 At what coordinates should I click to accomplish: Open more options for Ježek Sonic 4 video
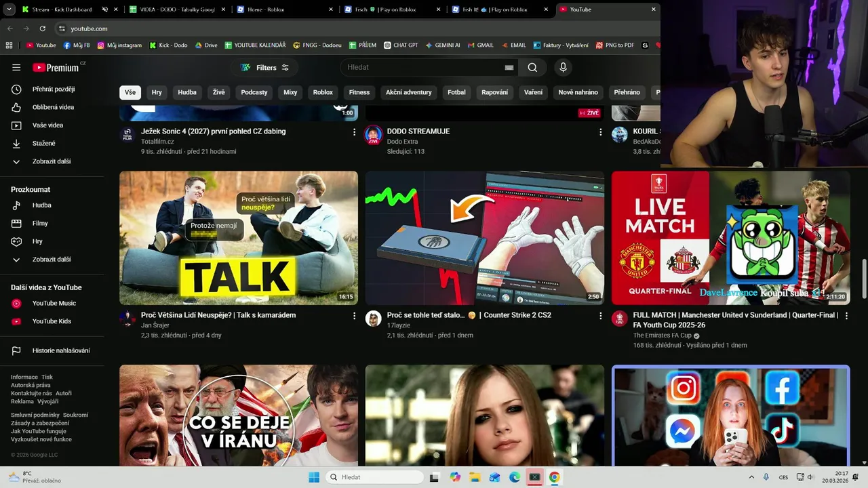[354, 132]
